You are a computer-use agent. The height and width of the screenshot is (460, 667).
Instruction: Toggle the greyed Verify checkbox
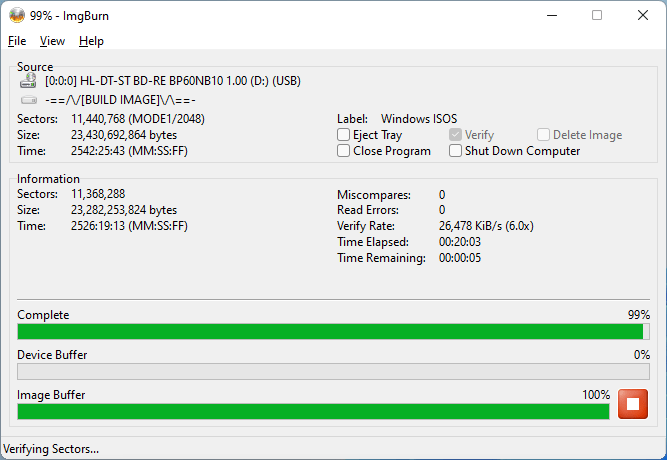point(455,134)
